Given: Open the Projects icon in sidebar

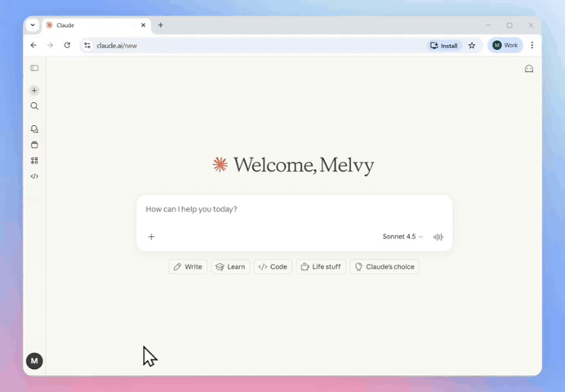Looking at the screenshot, I should [x=34, y=145].
